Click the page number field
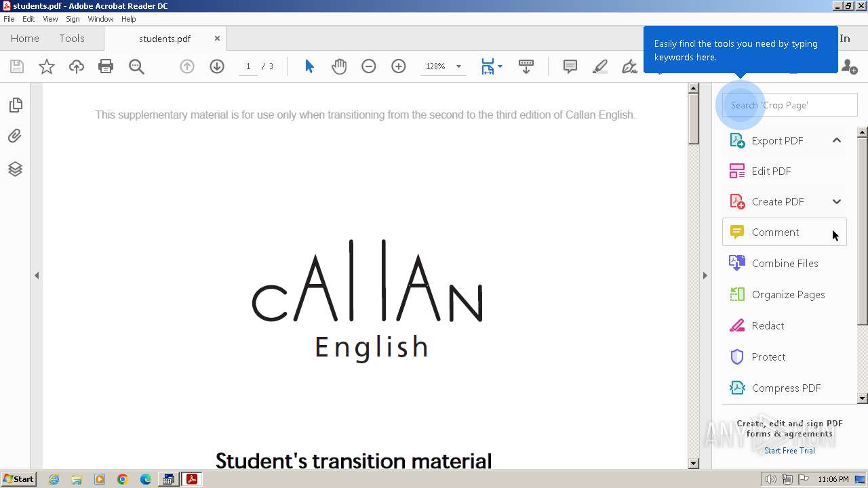 click(x=248, y=66)
